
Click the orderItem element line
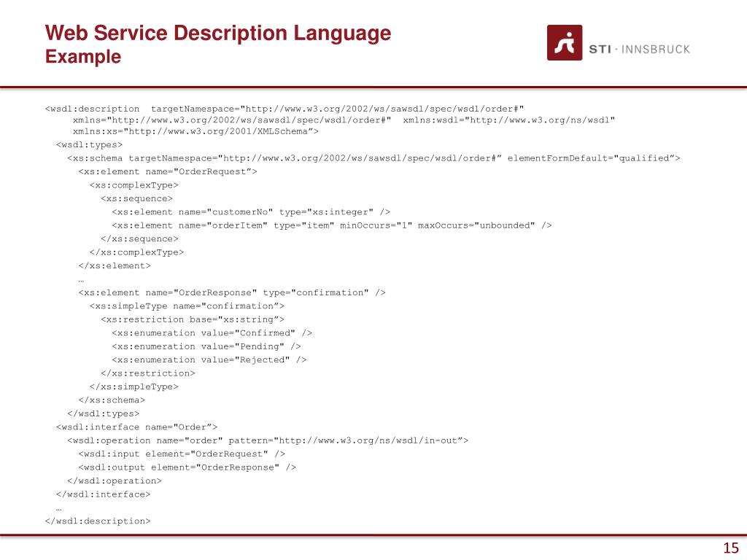332,225
